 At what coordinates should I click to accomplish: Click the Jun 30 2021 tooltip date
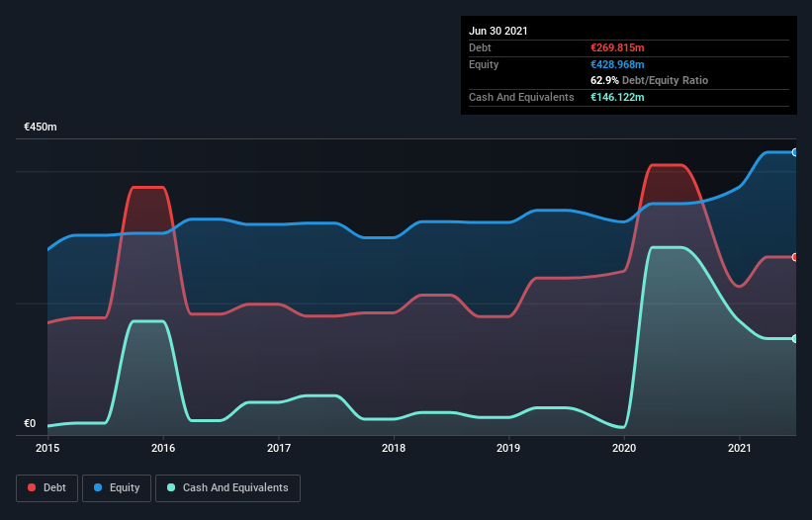[x=498, y=31]
